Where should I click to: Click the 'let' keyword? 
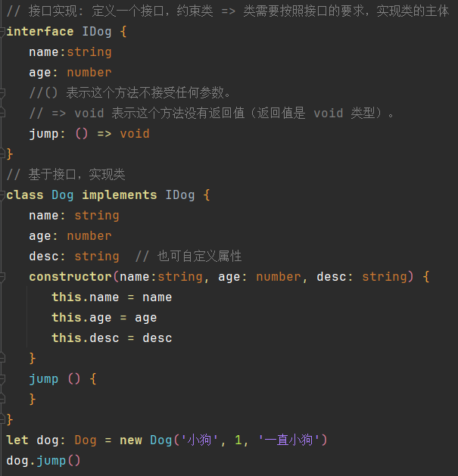(x=17, y=440)
